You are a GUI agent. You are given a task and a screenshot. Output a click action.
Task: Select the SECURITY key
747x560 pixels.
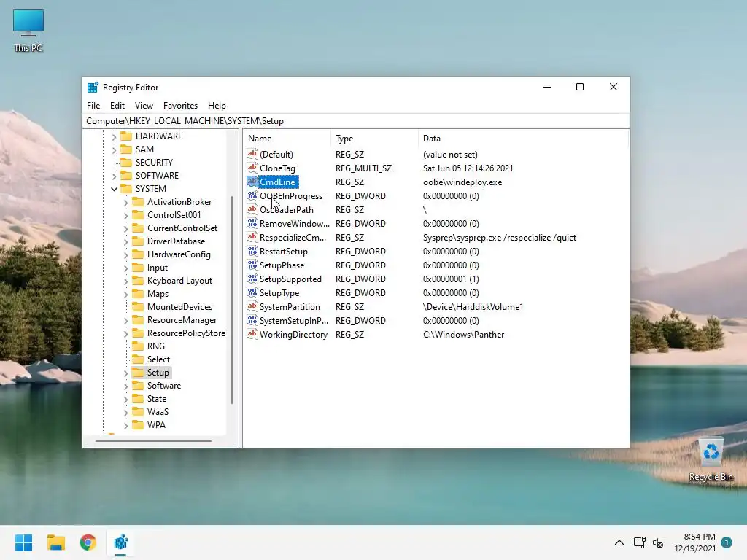click(154, 163)
